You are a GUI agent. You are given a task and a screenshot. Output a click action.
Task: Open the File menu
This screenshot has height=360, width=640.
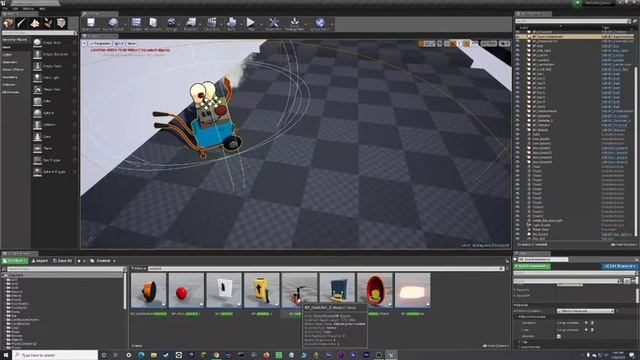tap(5, 8)
